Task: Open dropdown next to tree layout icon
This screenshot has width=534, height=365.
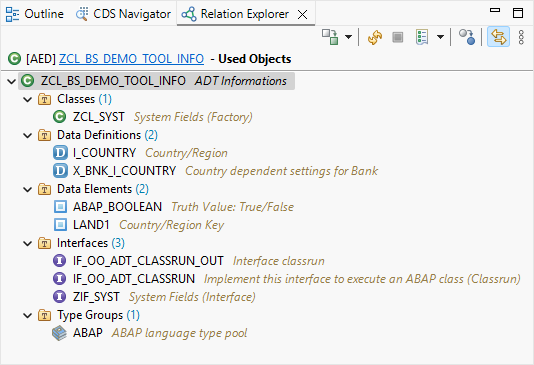Action: pos(440,37)
